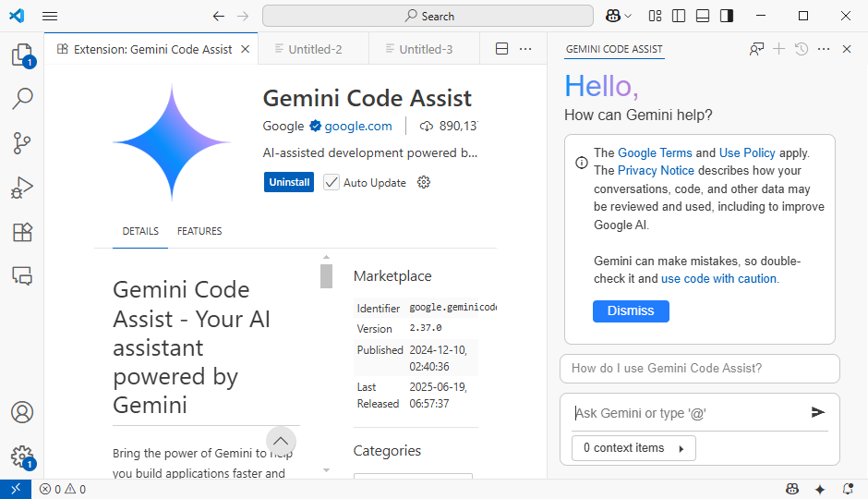
Task: Open the Google Terms link
Action: tap(655, 152)
